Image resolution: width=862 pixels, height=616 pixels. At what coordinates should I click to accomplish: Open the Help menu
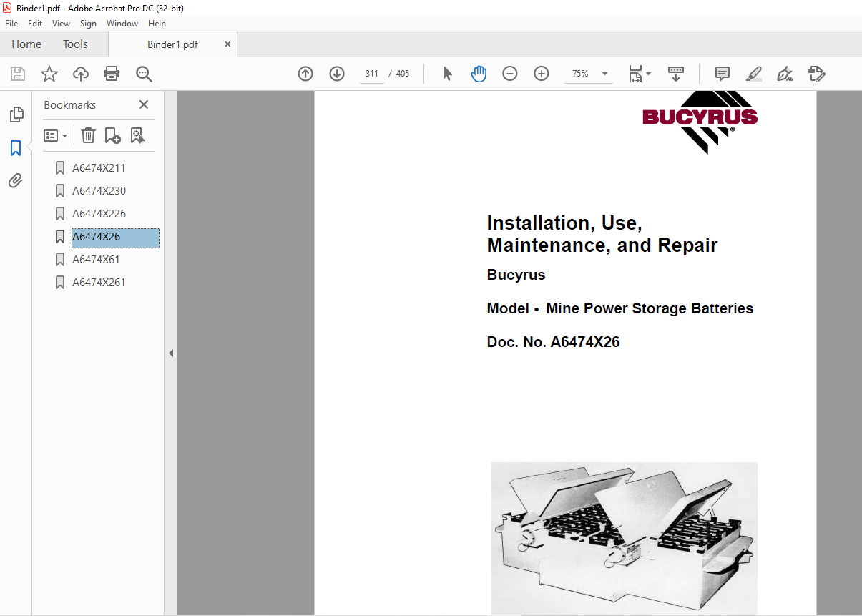coord(157,24)
